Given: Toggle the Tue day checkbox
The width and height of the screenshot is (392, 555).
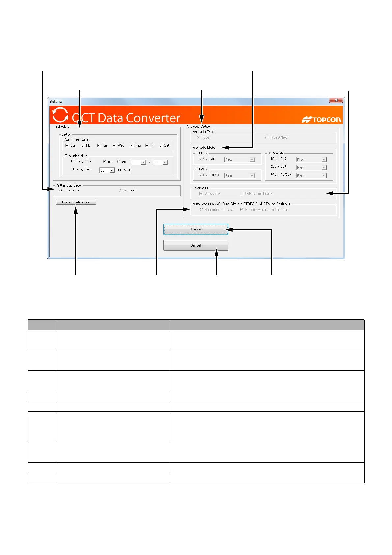Looking at the screenshot, I should (98, 145).
